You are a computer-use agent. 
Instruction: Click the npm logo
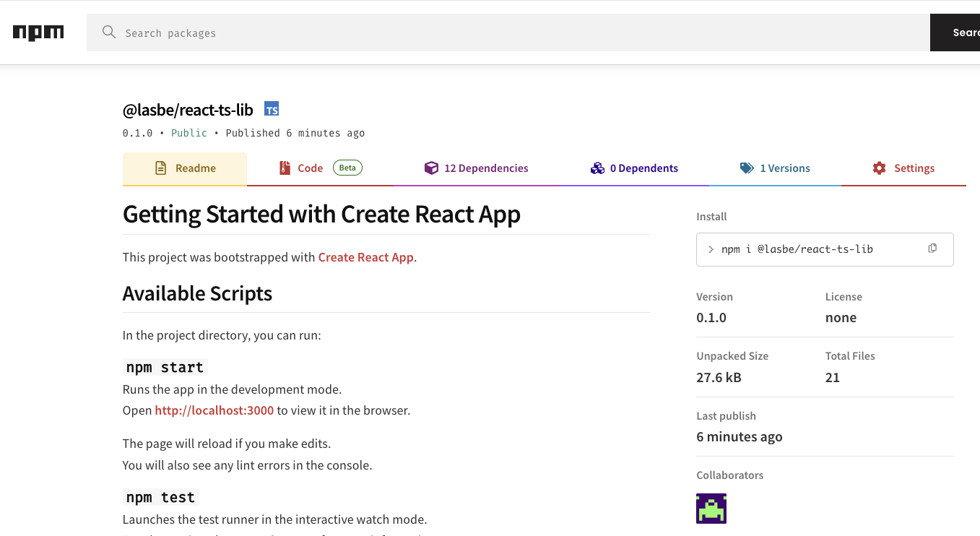click(38, 33)
